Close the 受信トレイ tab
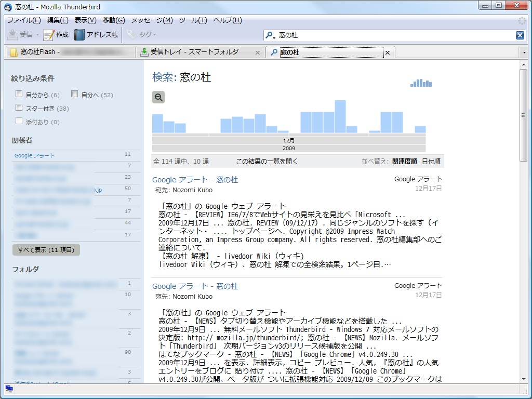 coord(258,52)
